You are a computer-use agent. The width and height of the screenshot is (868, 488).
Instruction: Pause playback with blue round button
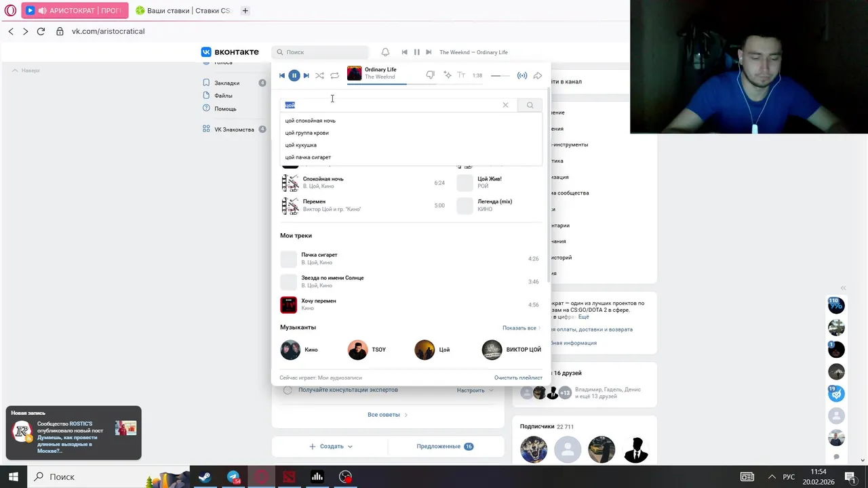coord(294,75)
